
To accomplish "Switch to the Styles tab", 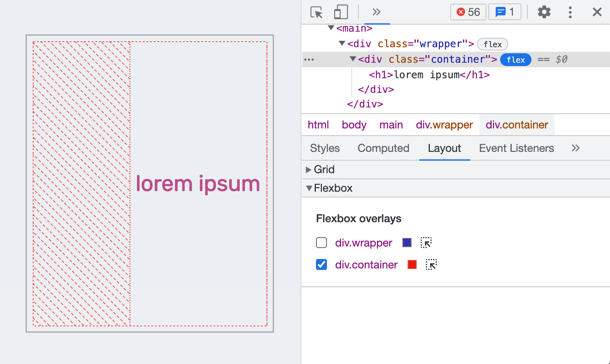I will tap(325, 148).
